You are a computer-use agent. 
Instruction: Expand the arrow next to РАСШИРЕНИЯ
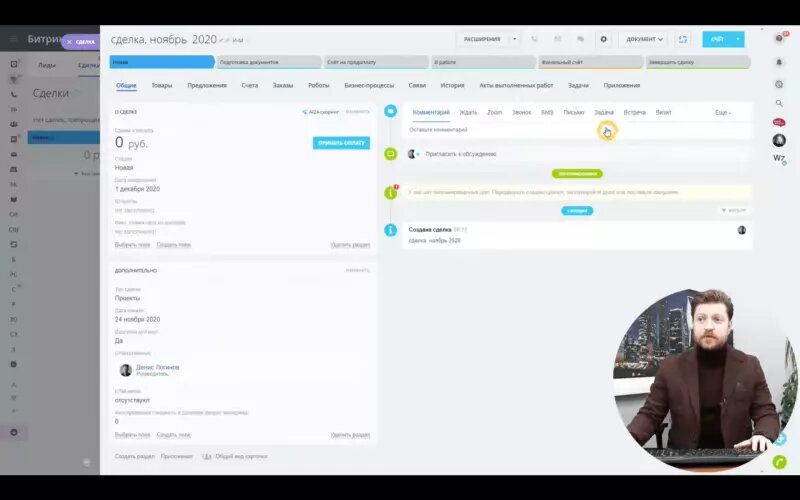pyautogui.click(x=515, y=39)
